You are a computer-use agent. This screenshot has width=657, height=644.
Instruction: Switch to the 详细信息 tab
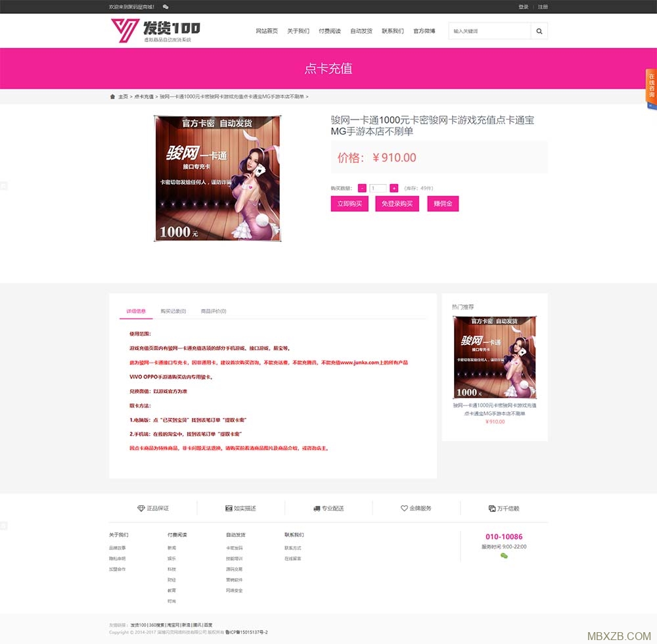(x=136, y=311)
